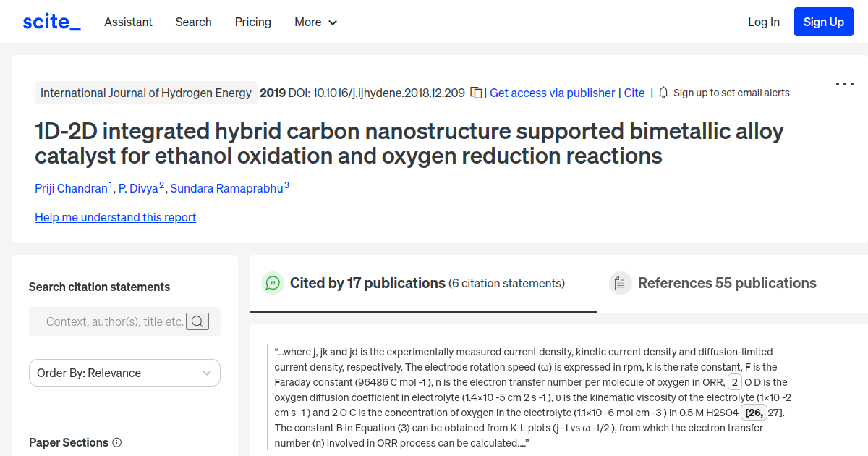The image size is (868, 456).
Task: Click the scite logo in the header
Action: (x=51, y=21)
